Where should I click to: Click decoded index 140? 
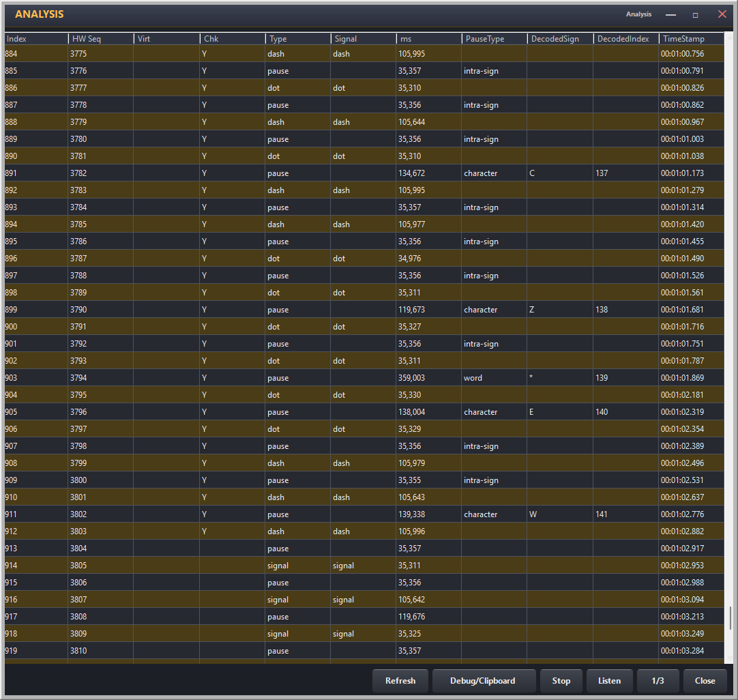(625, 412)
